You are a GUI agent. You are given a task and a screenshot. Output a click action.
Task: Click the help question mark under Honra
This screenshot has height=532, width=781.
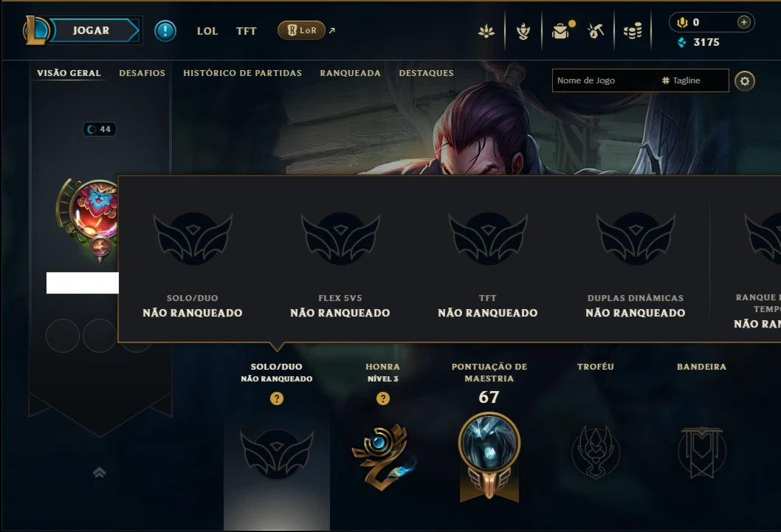pyautogui.click(x=382, y=398)
